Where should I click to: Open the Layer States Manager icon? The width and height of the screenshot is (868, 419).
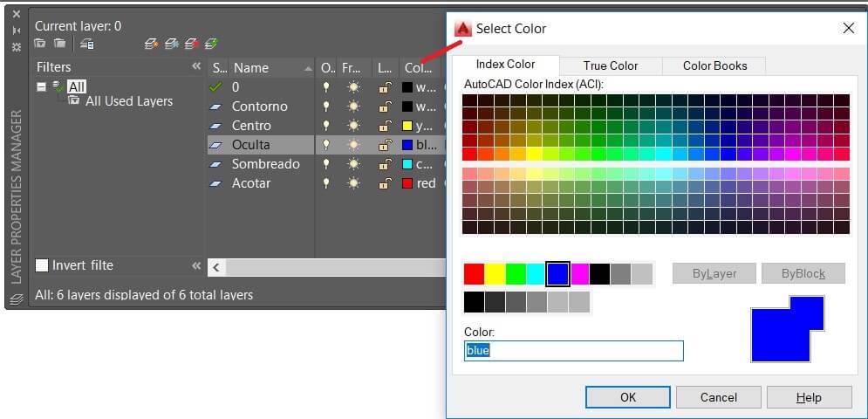point(87,44)
